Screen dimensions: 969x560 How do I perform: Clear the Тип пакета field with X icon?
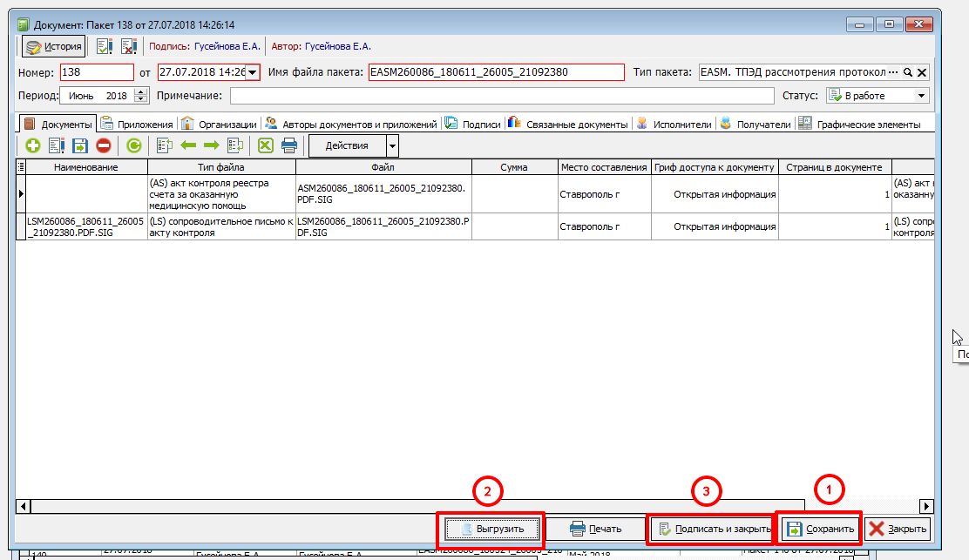click(922, 72)
